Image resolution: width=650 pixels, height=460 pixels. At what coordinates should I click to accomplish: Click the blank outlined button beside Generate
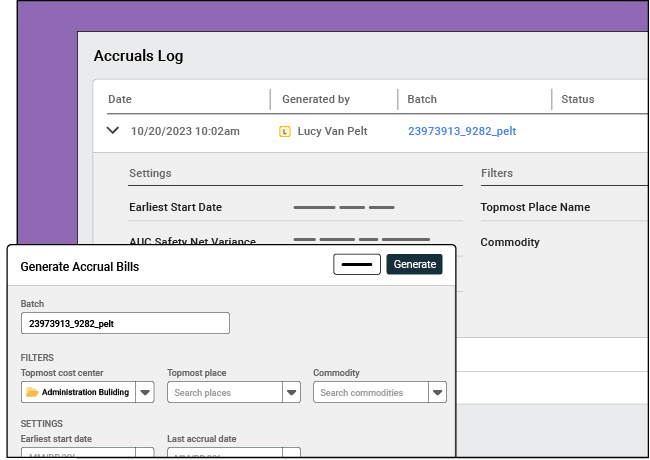tap(357, 264)
